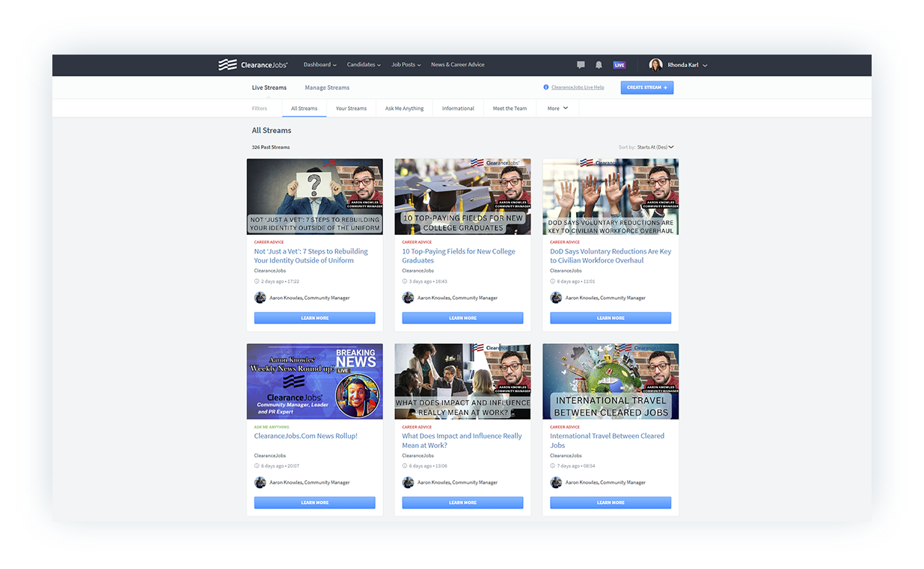Select the Meet the Team filter tab
The width and height of the screenshot is (924, 569).
(510, 108)
